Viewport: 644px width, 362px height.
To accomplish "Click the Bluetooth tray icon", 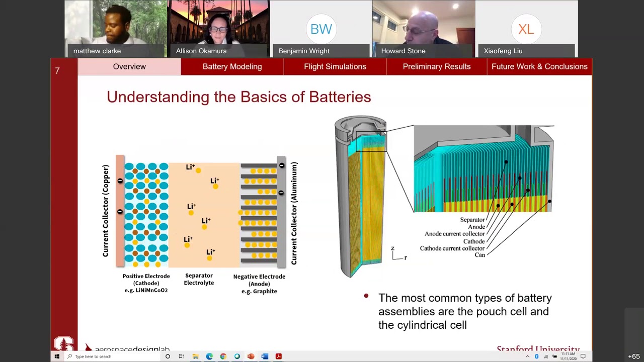I will 536,356.
